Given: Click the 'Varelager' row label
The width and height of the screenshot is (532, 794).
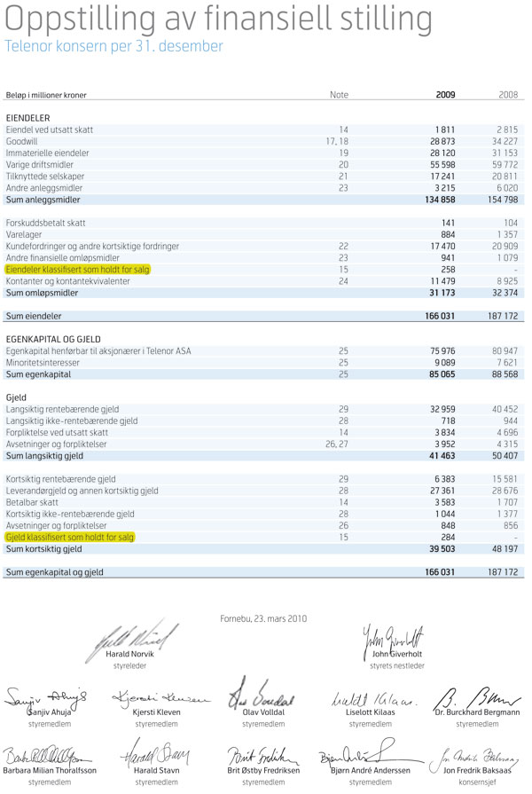Looking at the screenshot, I should tap(24, 234).
